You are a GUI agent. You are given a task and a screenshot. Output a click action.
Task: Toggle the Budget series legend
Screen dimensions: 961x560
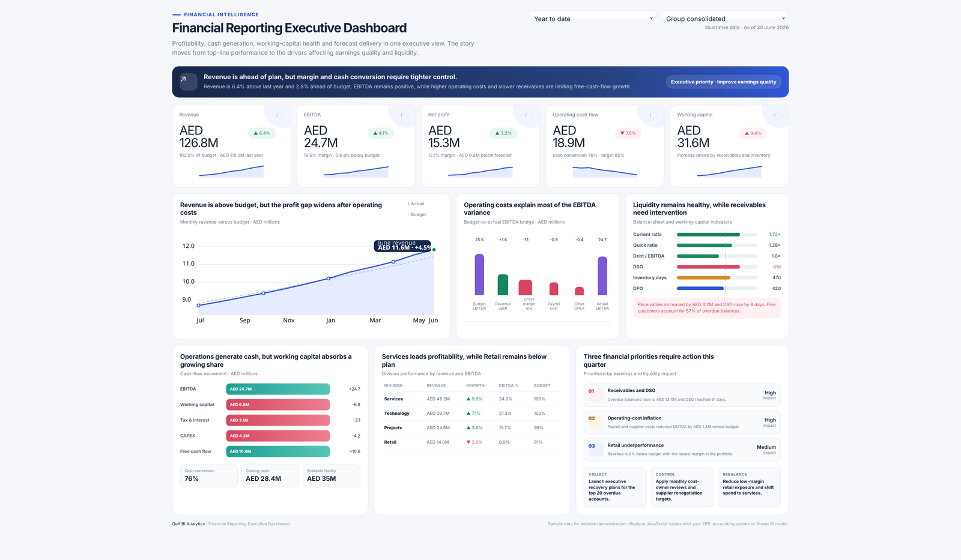[x=417, y=214]
